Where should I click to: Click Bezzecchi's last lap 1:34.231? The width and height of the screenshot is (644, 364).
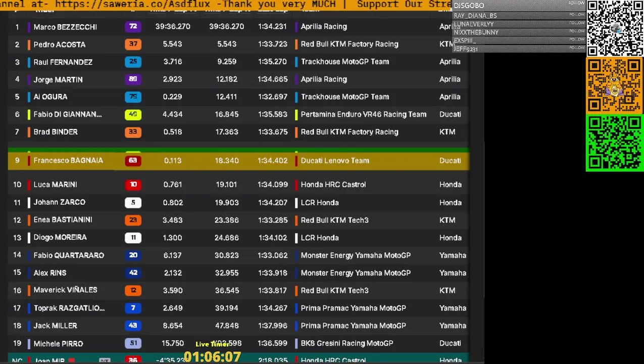pyautogui.click(x=273, y=27)
